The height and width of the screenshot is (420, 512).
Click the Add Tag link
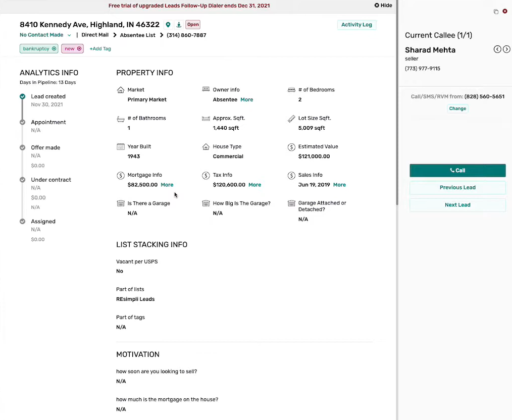coord(100,49)
